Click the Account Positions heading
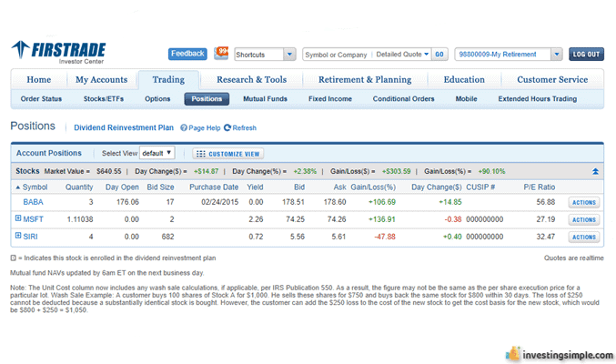The width and height of the screenshot is (616, 364). [49, 153]
